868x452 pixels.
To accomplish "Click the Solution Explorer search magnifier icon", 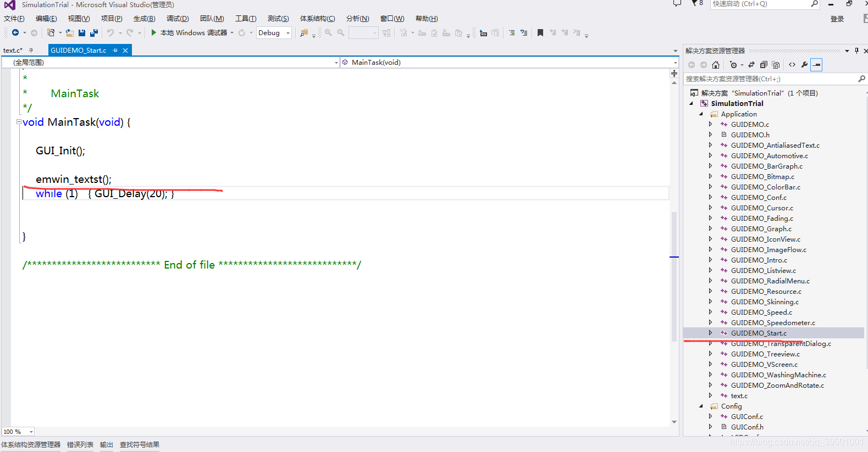I will (861, 79).
